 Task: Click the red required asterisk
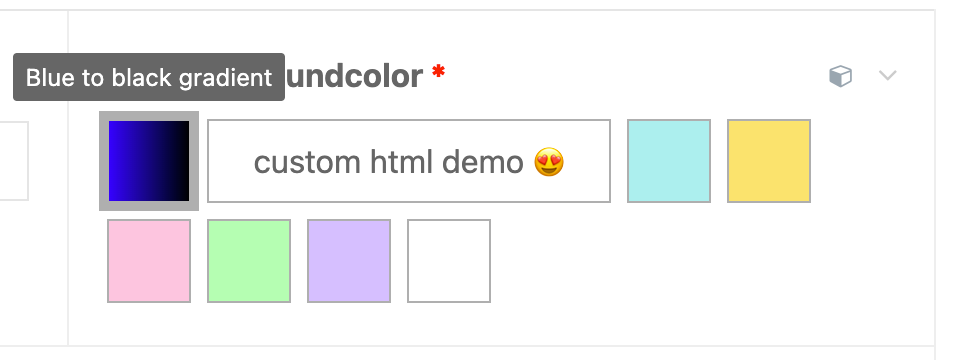point(438,73)
